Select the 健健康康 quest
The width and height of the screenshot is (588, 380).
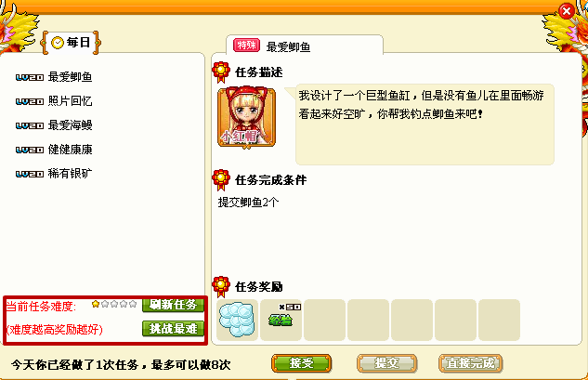pyautogui.click(x=54, y=150)
